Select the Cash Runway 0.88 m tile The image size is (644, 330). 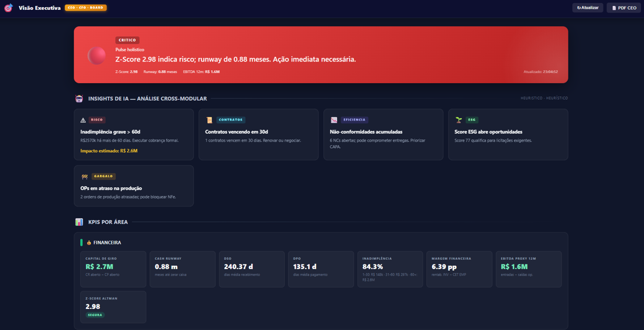tap(182, 269)
